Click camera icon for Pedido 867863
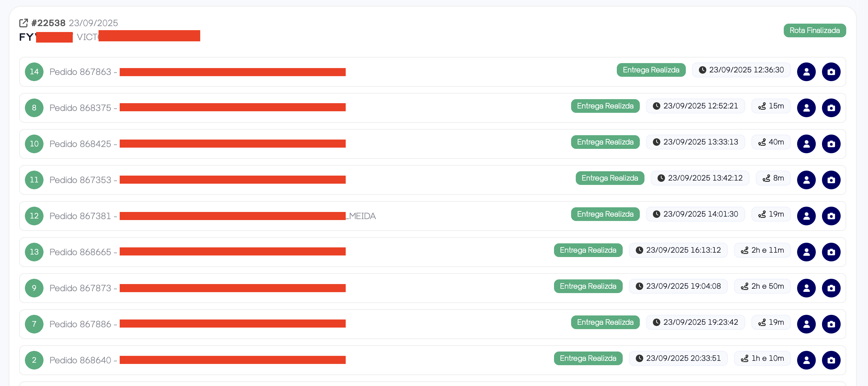The height and width of the screenshot is (386, 868). pyautogui.click(x=831, y=72)
